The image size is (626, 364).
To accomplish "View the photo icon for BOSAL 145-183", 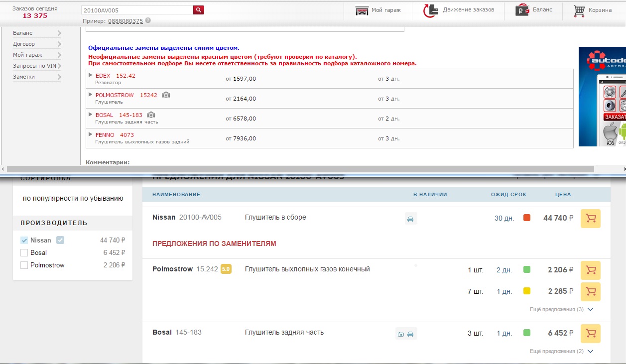I will pyautogui.click(x=151, y=115).
